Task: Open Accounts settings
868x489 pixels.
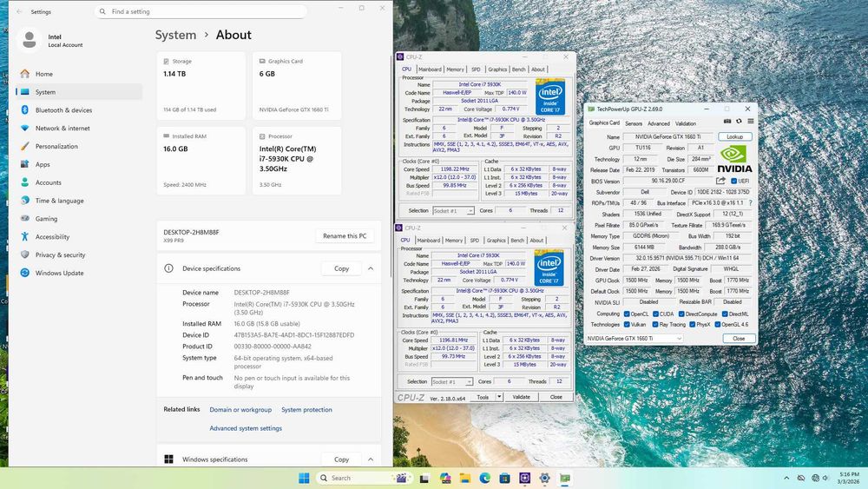Action: [x=79, y=182]
